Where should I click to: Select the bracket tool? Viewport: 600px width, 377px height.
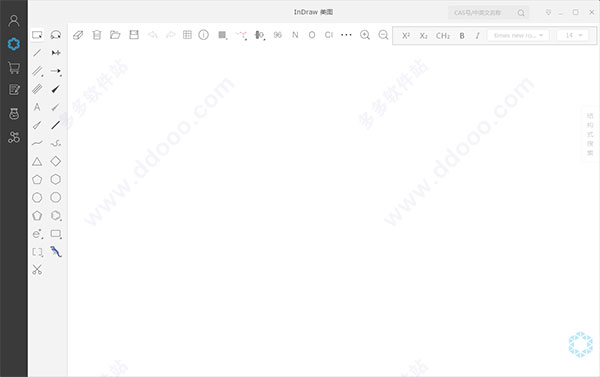37,252
